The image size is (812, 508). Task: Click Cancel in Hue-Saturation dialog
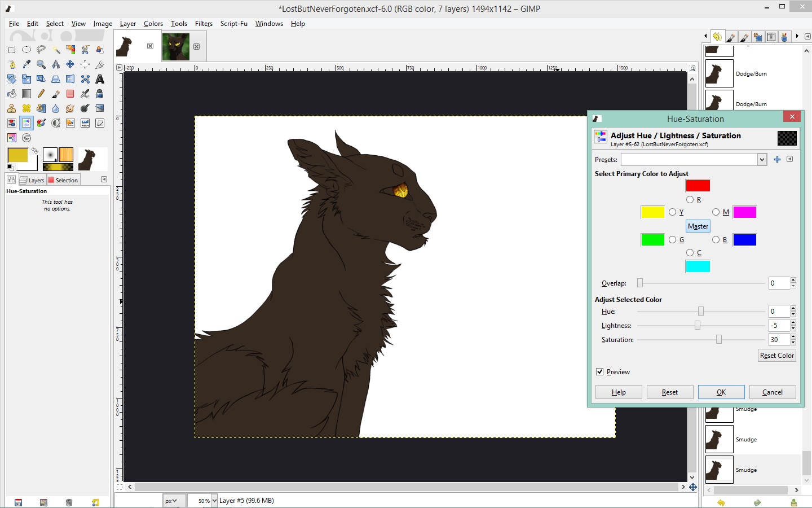[773, 392]
